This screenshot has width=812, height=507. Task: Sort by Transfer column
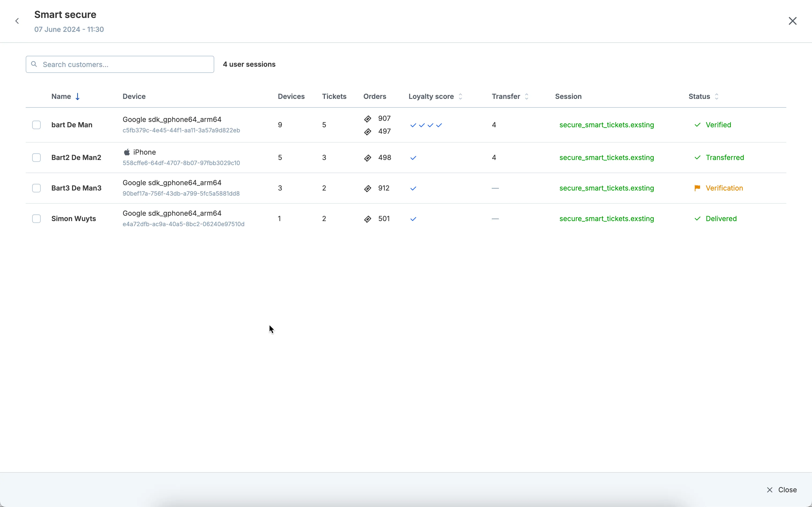[527, 96]
